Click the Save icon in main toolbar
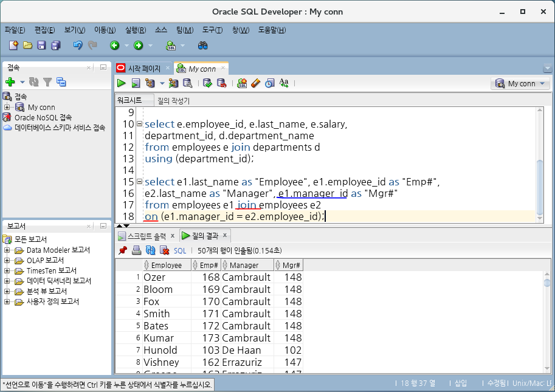This screenshot has height=392, width=555. coord(41,46)
